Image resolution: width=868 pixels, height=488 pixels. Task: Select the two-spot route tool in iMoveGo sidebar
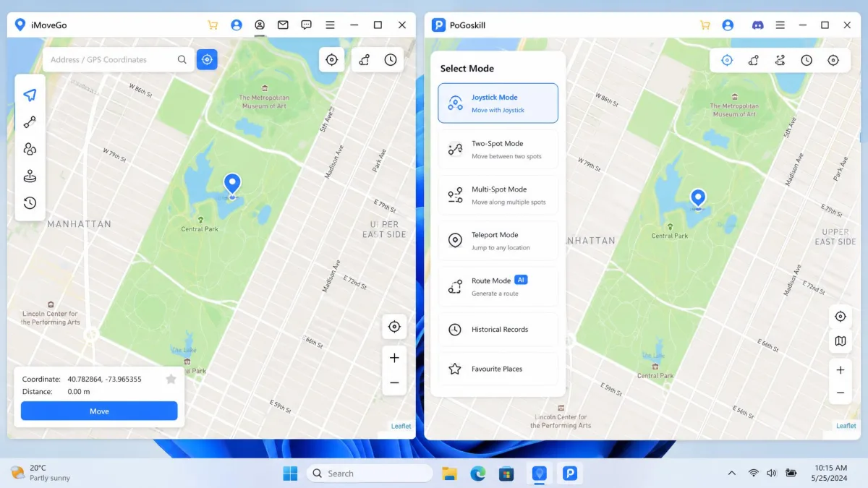(30, 122)
